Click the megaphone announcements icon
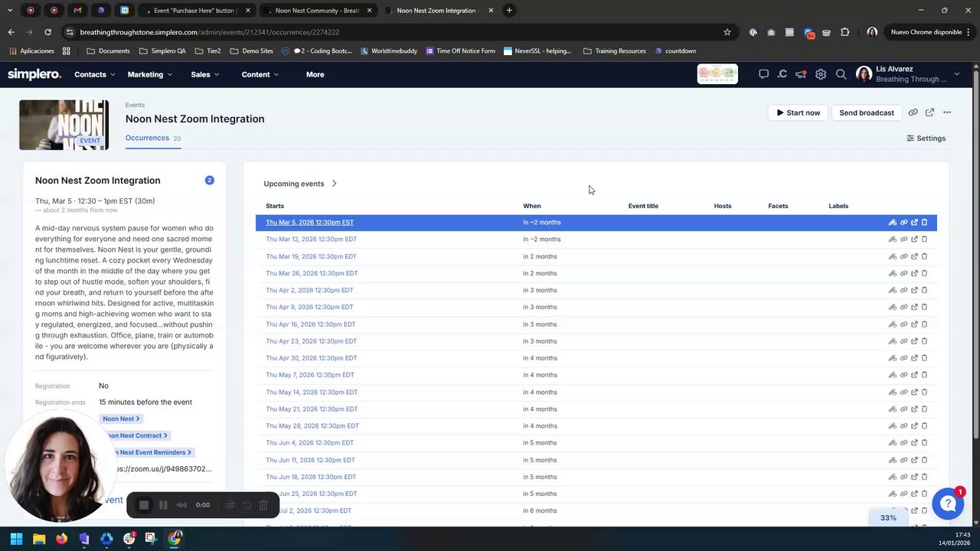The image size is (980, 551). [801, 74]
